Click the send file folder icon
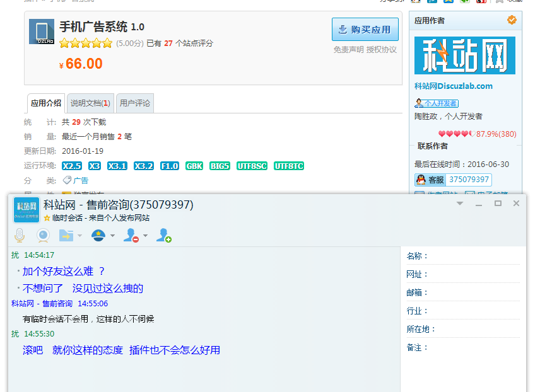The height and width of the screenshot is (392, 540). pyautogui.click(x=66, y=236)
